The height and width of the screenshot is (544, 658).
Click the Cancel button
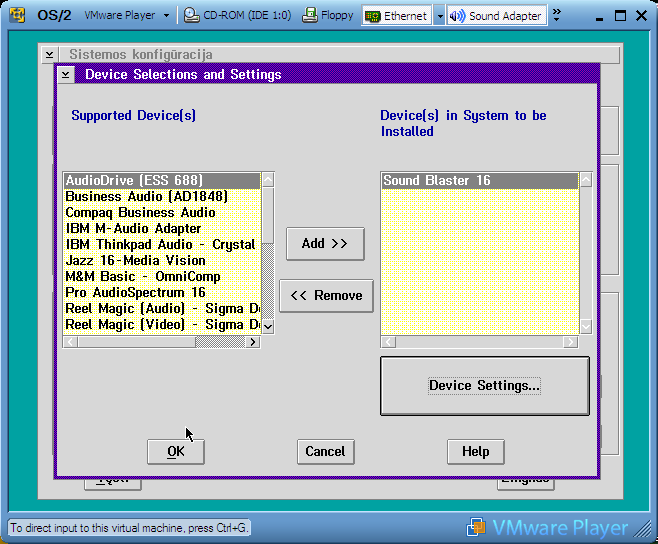(x=326, y=452)
